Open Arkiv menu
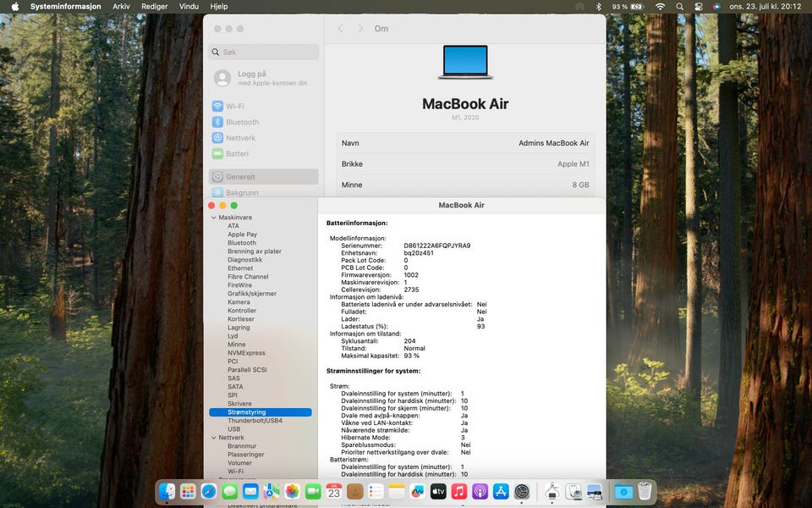812x508 pixels. point(121,7)
